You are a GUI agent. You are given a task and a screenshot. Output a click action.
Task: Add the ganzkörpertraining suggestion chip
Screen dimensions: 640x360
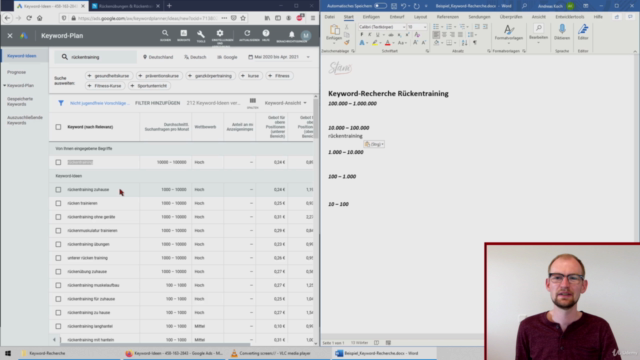(x=210, y=76)
